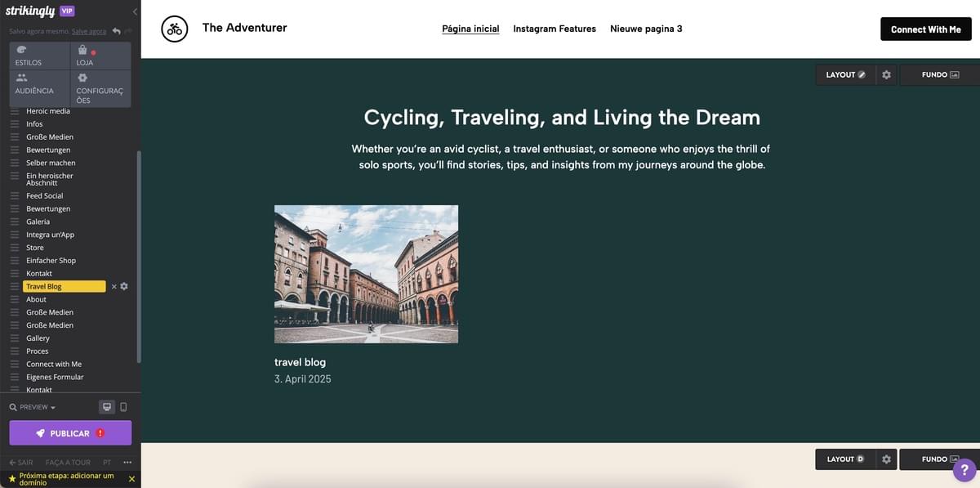Select the Connect with Me section
This screenshot has width=980, height=488.
[54, 364]
